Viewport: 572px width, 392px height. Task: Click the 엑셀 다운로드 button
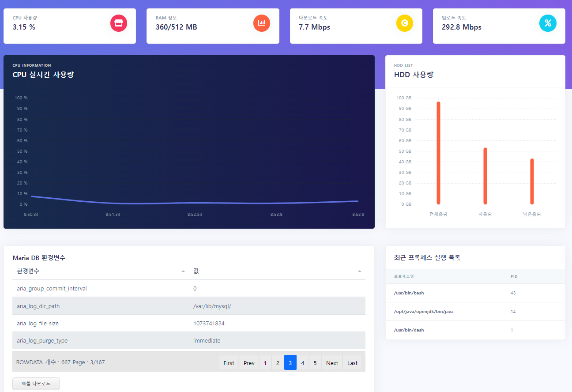pyautogui.click(x=36, y=383)
